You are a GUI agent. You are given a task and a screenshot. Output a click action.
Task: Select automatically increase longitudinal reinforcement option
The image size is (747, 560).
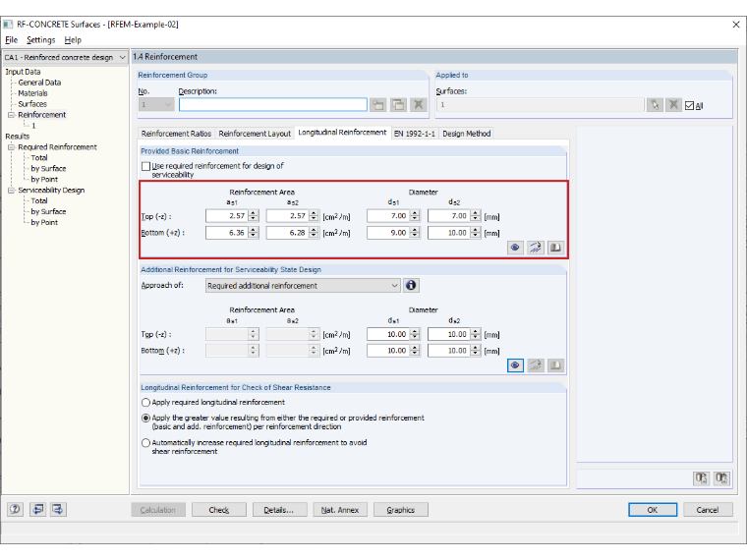point(145,442)
